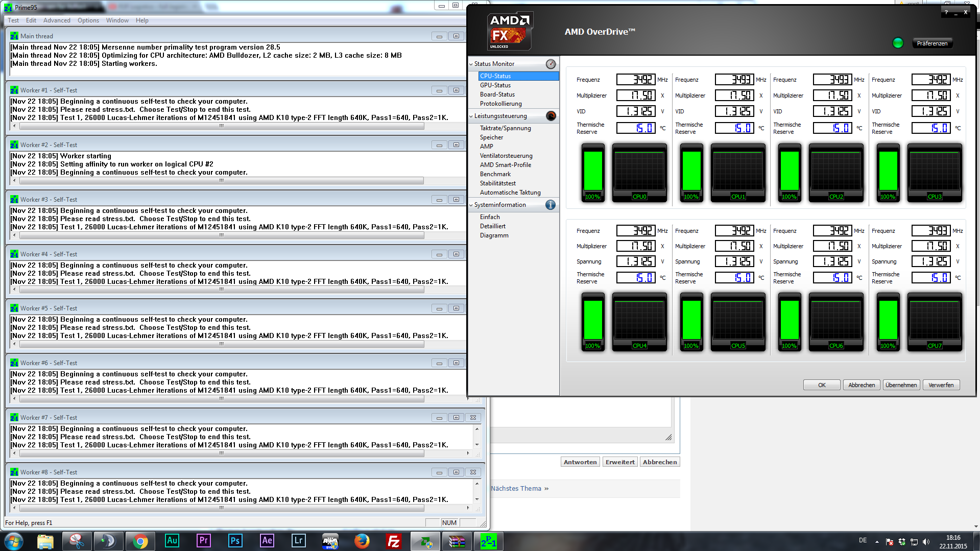
Task: Open Prime95 Help menu
Action: (142, 20)
